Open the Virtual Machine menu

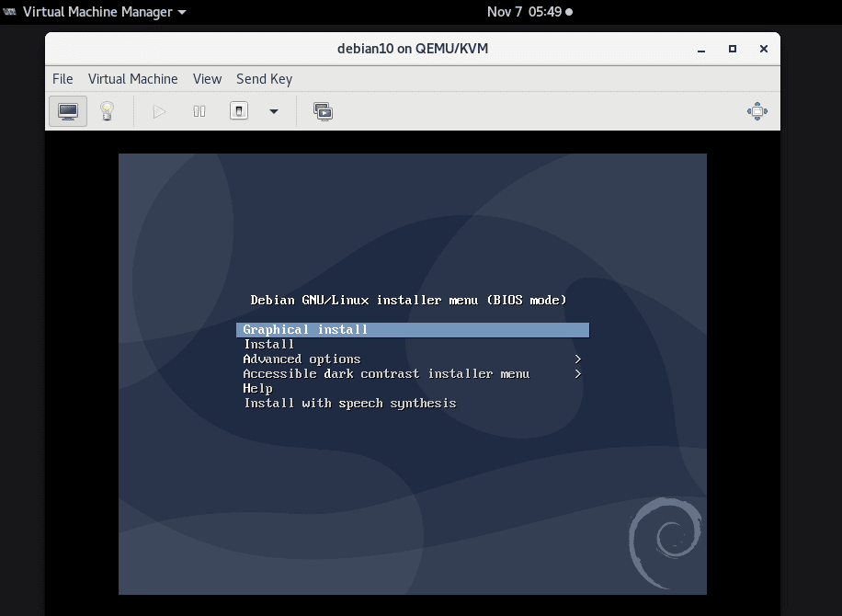coord(132,79)
